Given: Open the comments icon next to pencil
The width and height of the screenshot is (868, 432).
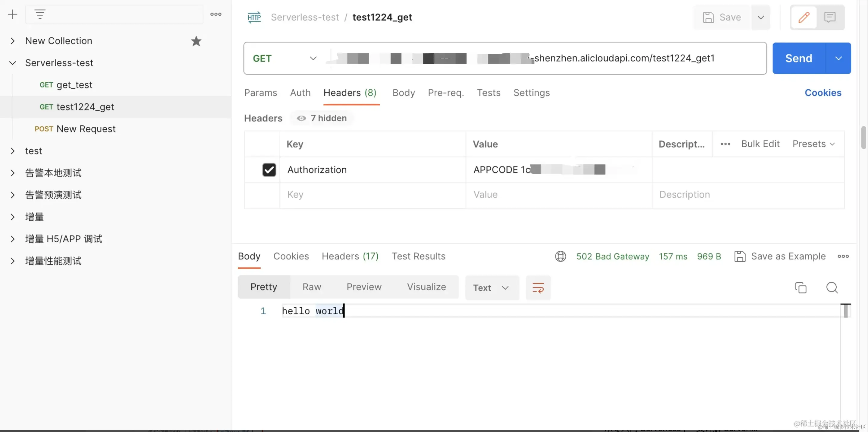Looking at the screenshot, I should pyautogui.click(x=830, y=17).
